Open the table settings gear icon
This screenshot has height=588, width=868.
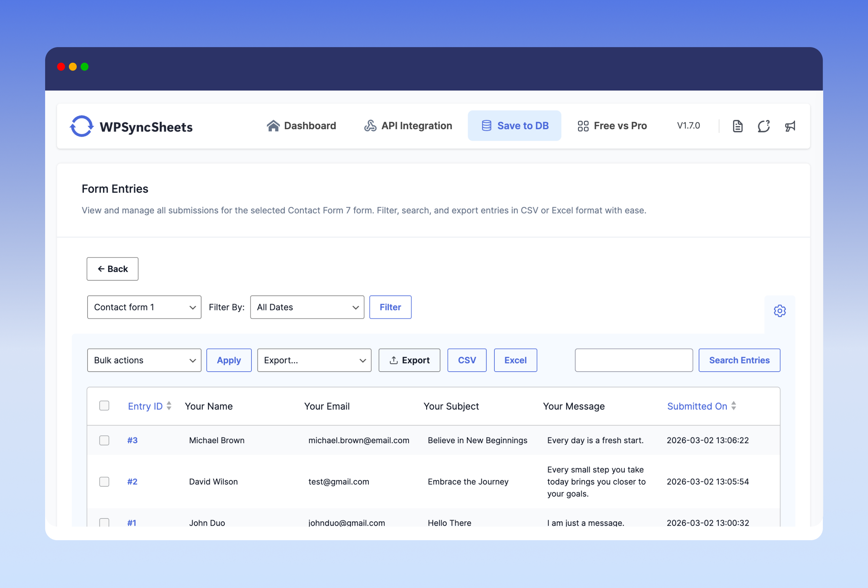[x=779, y=311]
